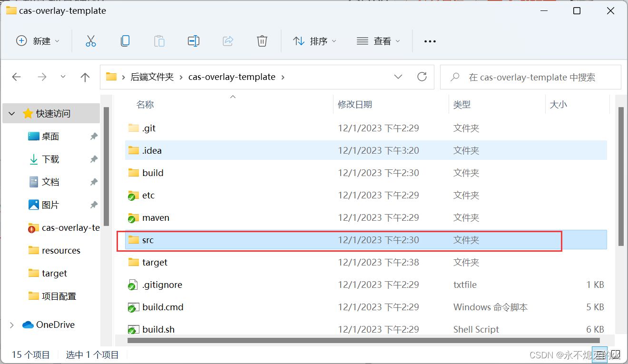Image resolution: width=628 pixels, height=364 pixels.
Task: Sort by 修改日期 column header
Action: point(355,105)
